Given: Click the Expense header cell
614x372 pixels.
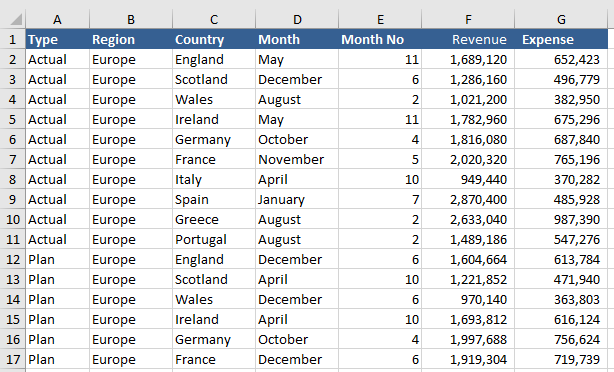Looking at the screenshot, I should coord(561,39).
